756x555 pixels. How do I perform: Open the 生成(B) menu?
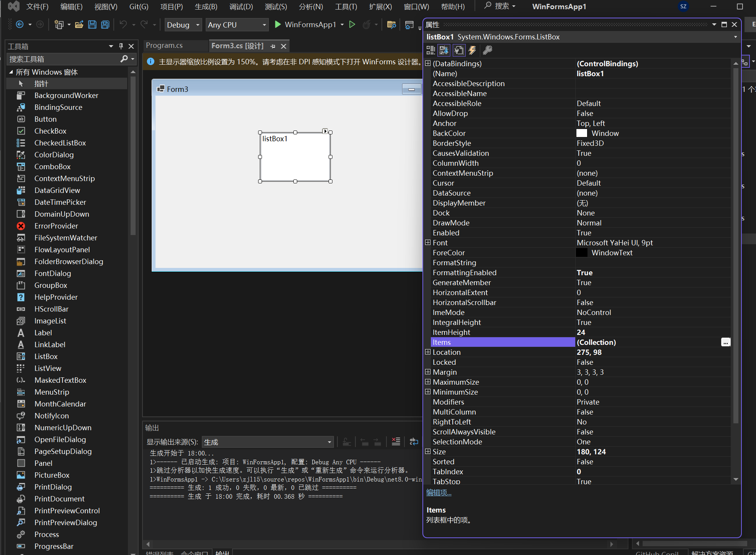pyautogui.click(x=206, y=7)
